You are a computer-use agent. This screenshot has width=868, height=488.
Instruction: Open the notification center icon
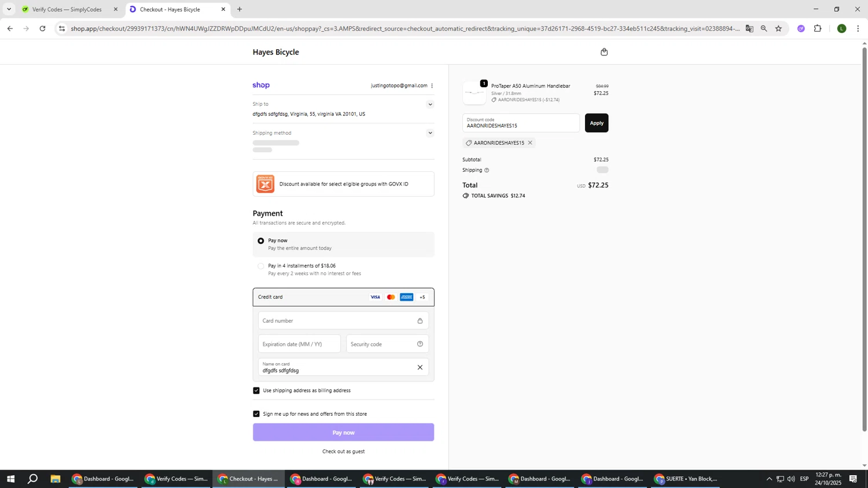854,479
